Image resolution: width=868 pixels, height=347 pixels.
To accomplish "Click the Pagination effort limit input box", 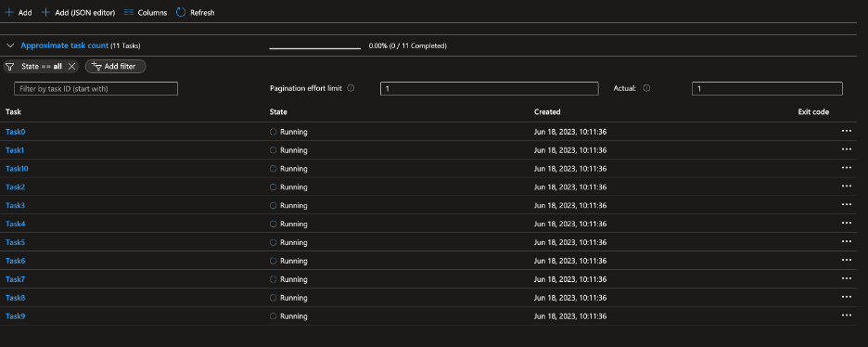I will (490, 88).
